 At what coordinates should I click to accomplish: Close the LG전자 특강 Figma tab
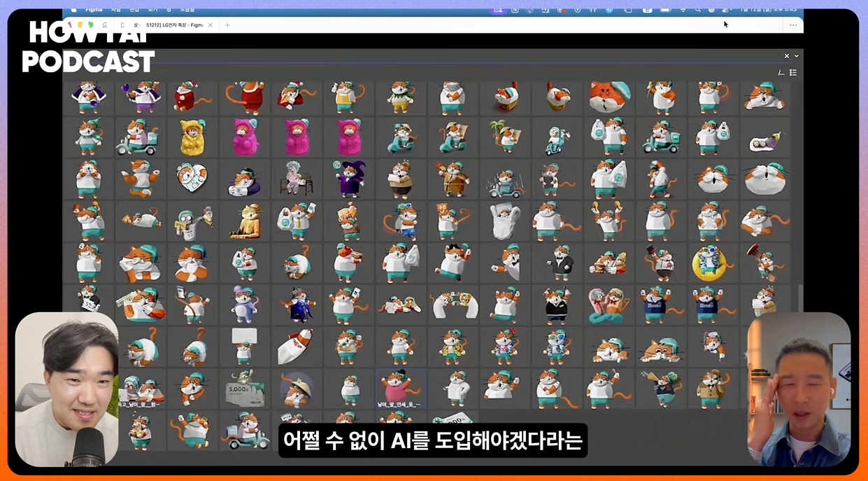pyautogui.click(x=211, y=25)
